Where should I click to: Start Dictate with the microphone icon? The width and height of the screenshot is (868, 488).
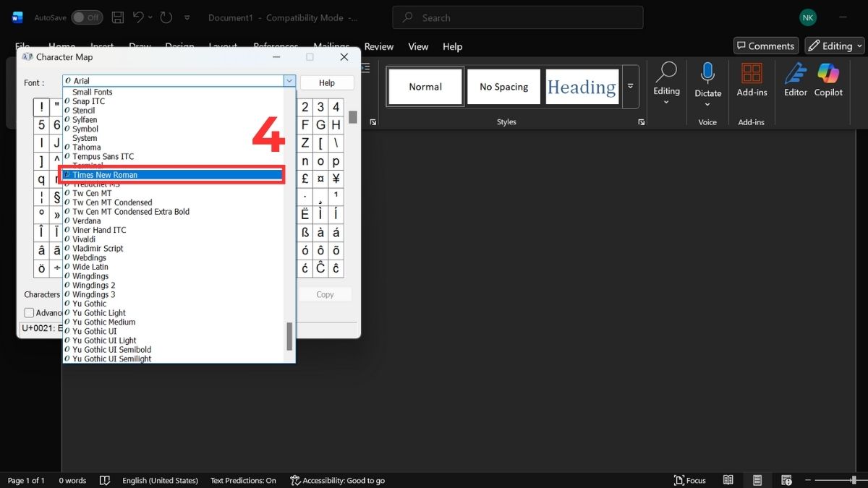[707, 73]
